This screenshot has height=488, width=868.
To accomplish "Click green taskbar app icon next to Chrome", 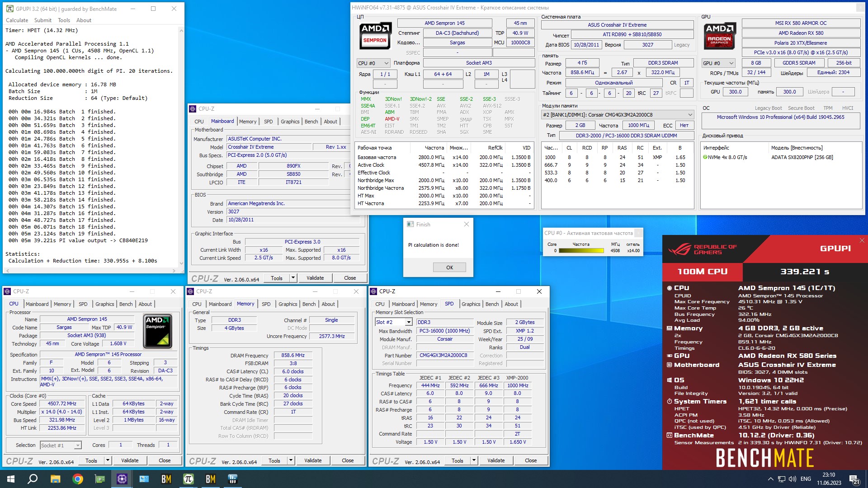I will coord(99,479).
